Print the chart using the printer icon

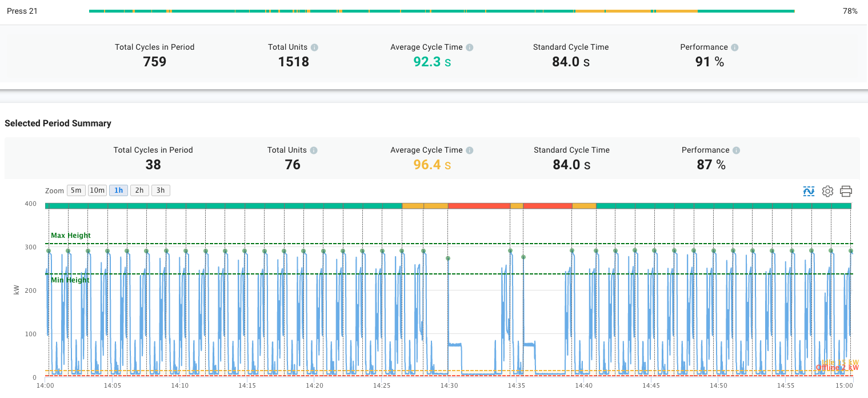click(x=846, y=191)
